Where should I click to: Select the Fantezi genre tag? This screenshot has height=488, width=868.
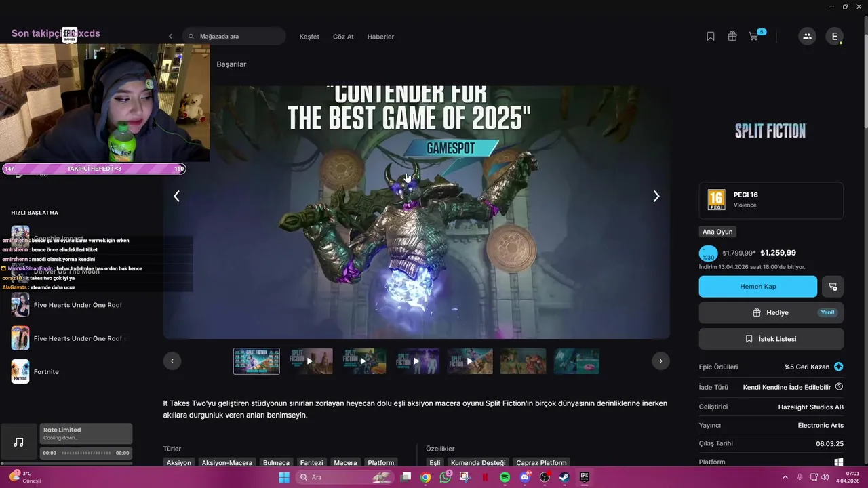point(312,462)
